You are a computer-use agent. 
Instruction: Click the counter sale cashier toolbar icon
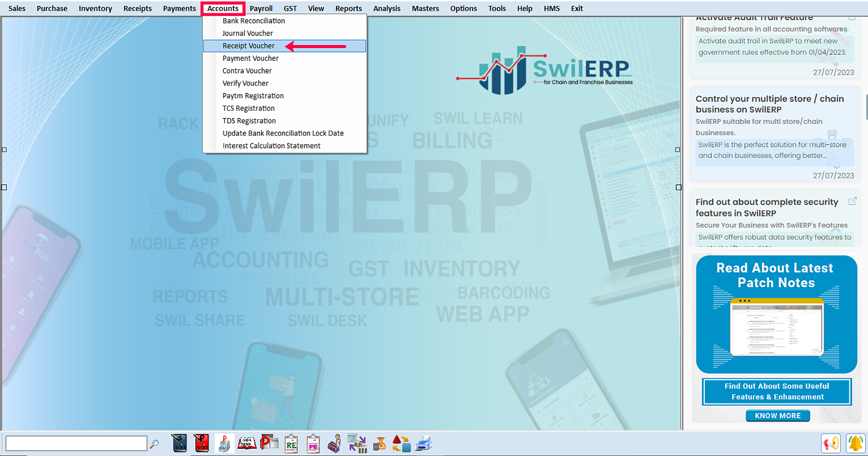pyautogui.click(x=335, y=443)
